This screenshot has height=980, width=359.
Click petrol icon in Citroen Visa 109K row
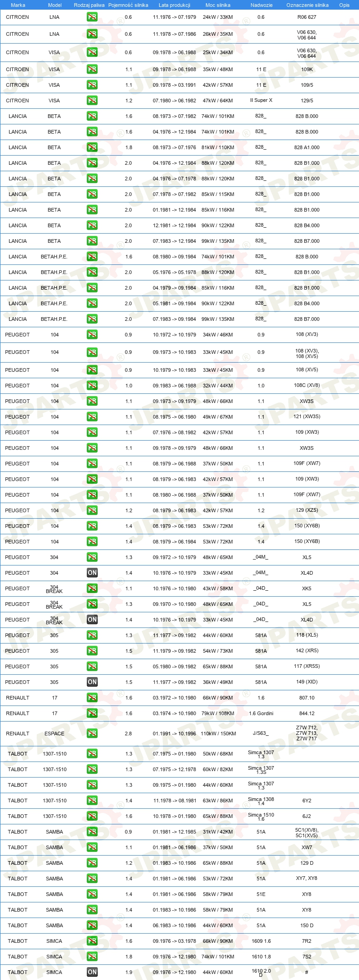point(92,69)
